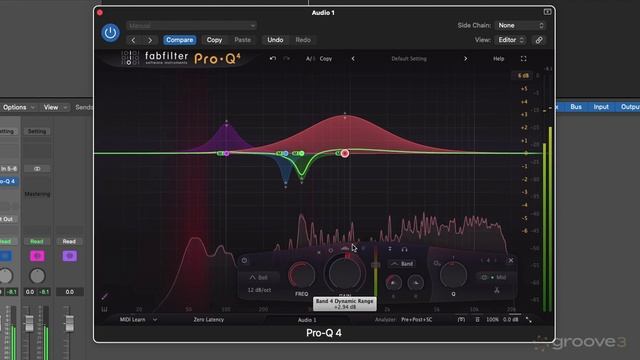This screenshot has width=640, height=360.
Task: Open the Bell filter shape dropdown
Action: pos(259,278)
